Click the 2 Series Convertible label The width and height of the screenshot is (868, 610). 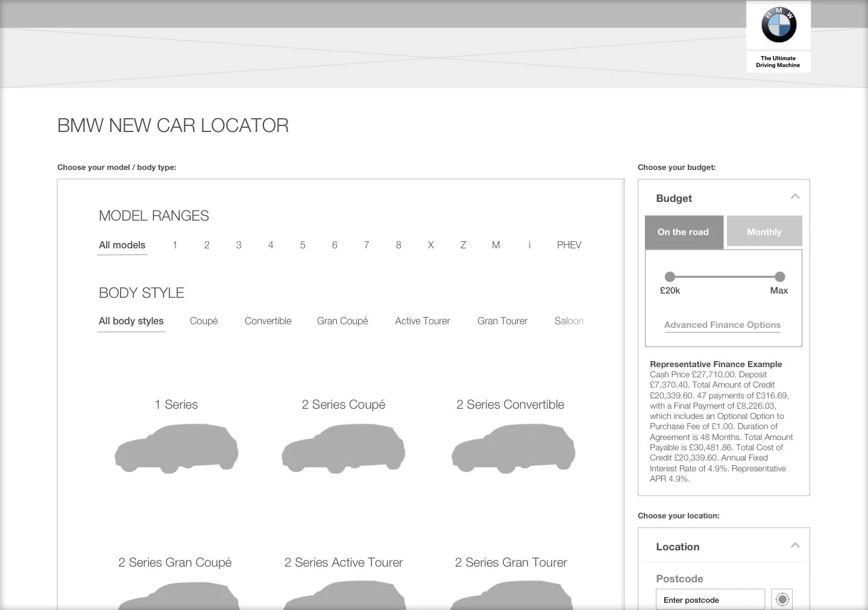pyautogui.click(x=511, y=404)
